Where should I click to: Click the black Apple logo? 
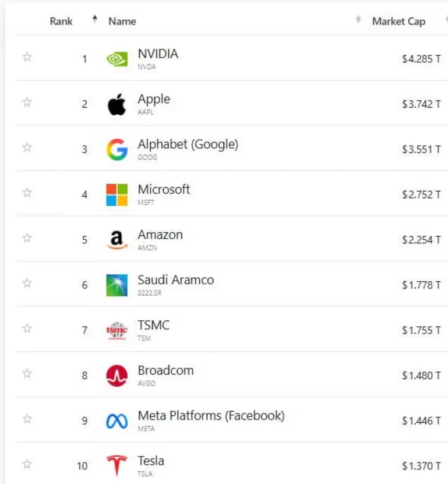click(x=117, y=104)
